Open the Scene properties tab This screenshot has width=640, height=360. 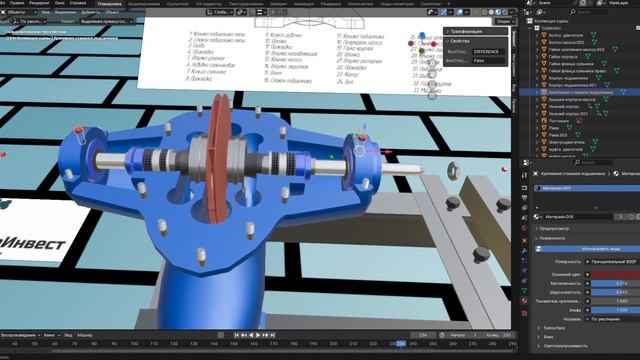coord(524,218)
